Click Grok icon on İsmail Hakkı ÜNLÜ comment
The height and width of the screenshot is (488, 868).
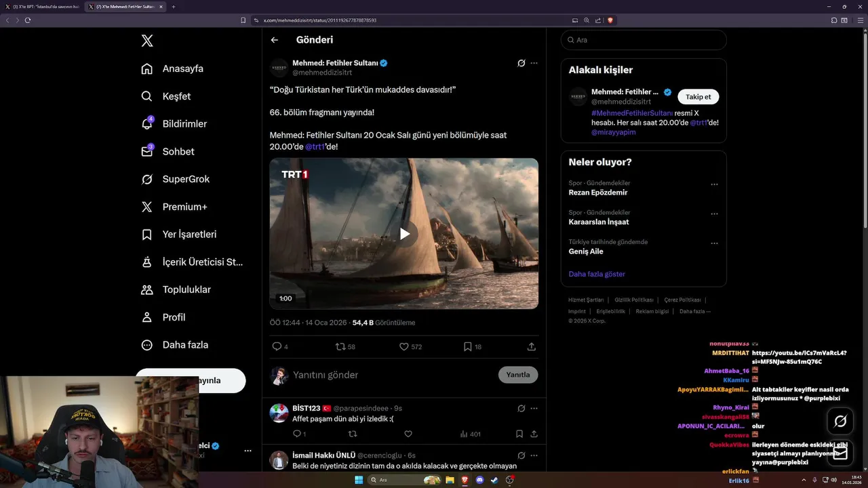pyautogui.click(x=521, y=455)
